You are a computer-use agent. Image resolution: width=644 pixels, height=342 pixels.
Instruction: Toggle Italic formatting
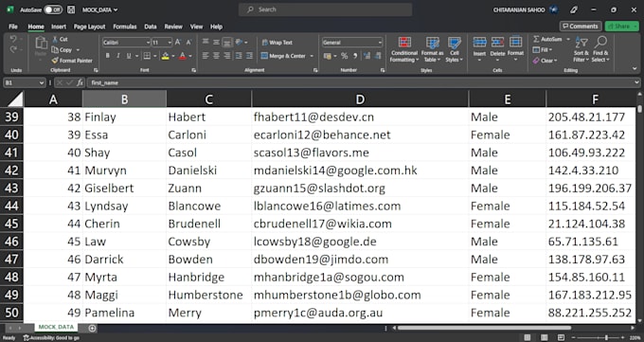click(118, 56)
